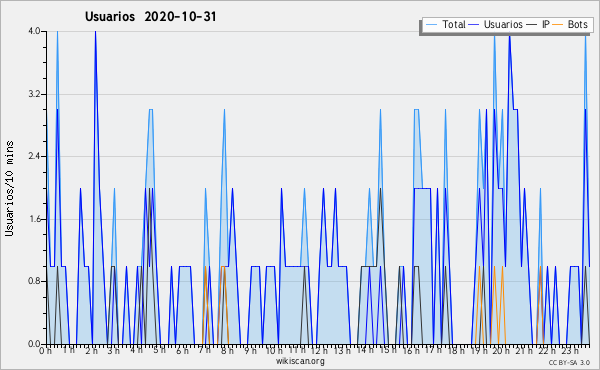Click the x-axis tick label '9 h'
Screen dimensions: 600x370
tap(251, 350)
